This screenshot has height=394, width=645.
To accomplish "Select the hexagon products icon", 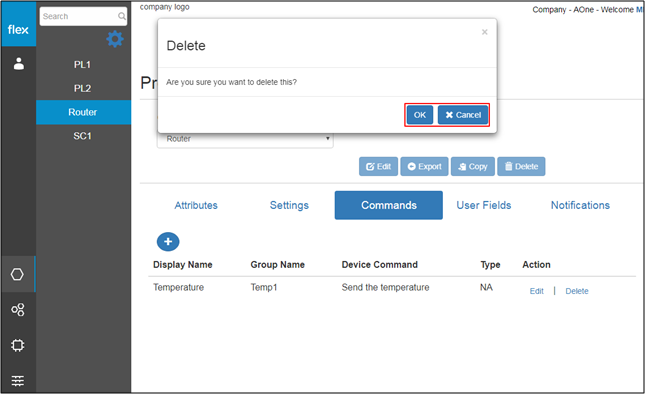I will click(x=17, y=274).
